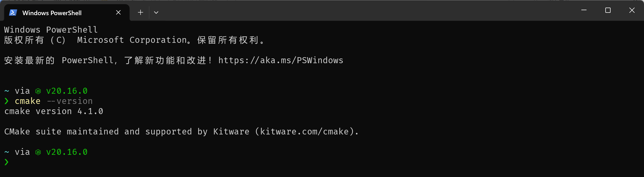The image size is (644, 177).
Task: Click the cmake --version command text
Action: click(x=54, y=101)
